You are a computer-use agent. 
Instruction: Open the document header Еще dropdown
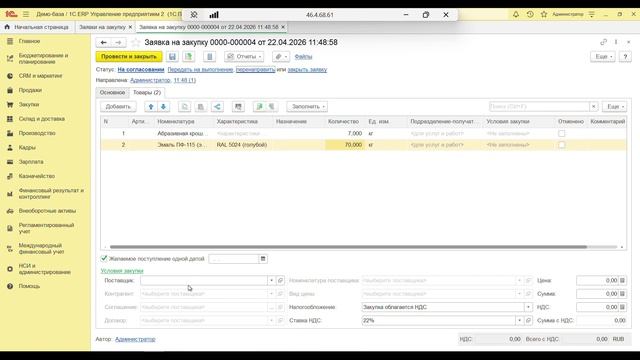pos(603,56)
